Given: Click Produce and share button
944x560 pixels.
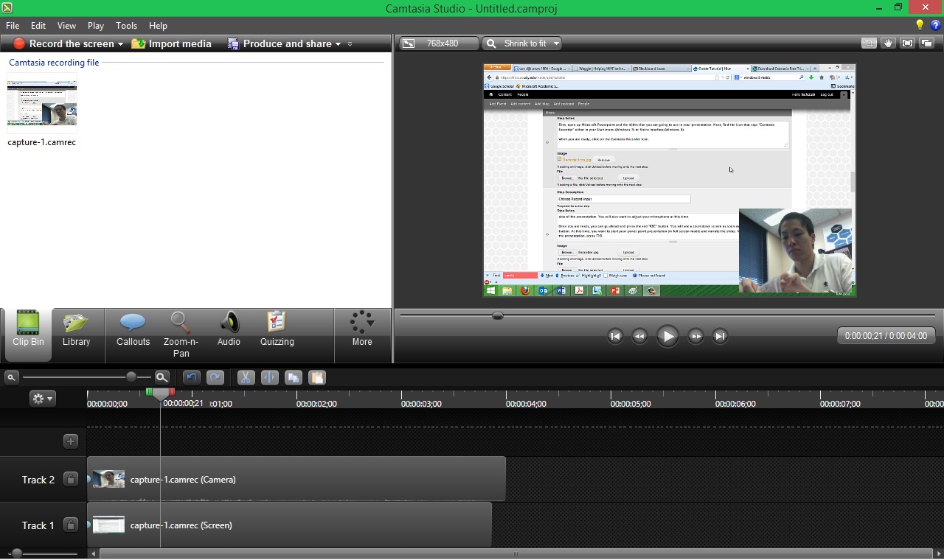Looking at the screenshot, I should point(280,43).
